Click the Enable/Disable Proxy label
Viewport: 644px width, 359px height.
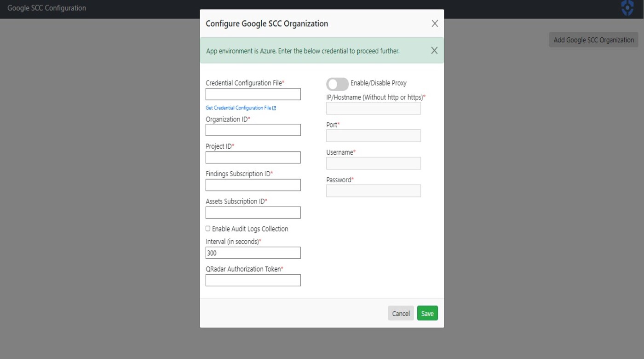pos(379,83)
